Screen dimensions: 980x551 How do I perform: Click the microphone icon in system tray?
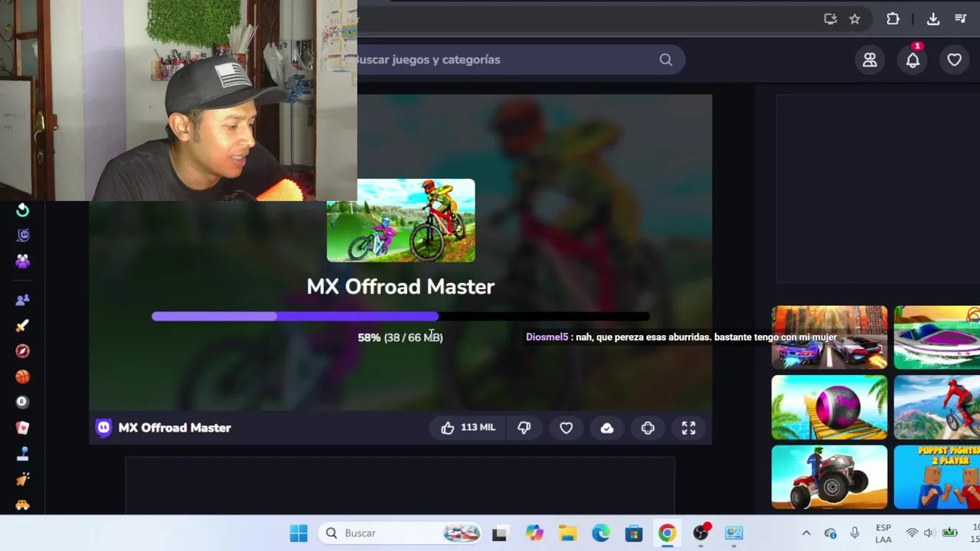pos(854,533)
